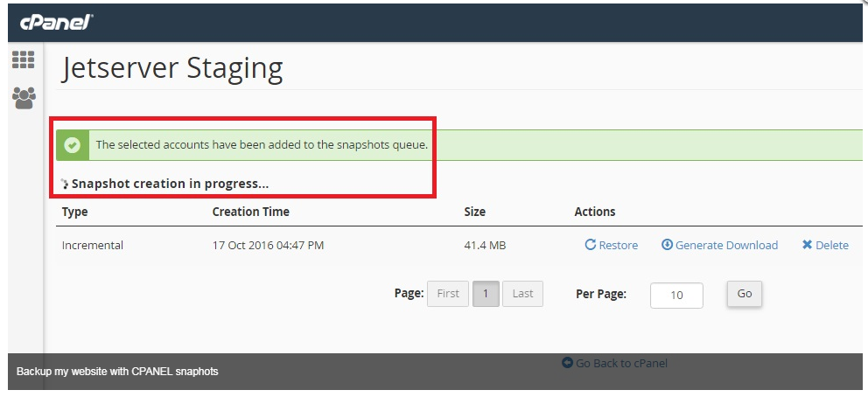Click the Go button
The height and width of the screenshot is (397, 868).
[x=744, y=294]
